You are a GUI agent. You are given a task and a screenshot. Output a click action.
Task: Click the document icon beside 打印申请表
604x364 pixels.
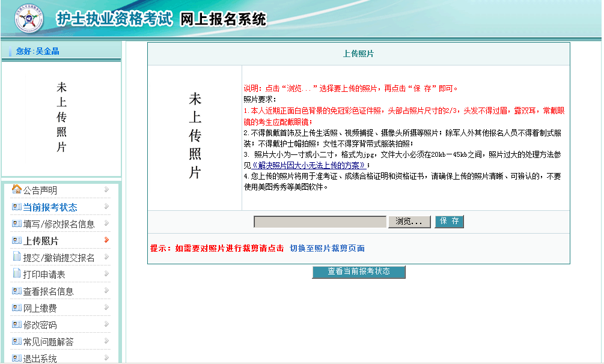click(x=16, y=274)
